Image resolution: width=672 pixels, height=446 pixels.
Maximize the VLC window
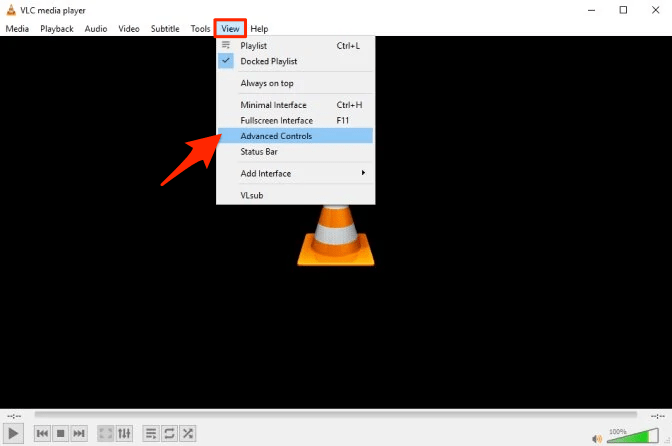click(623, 10)
